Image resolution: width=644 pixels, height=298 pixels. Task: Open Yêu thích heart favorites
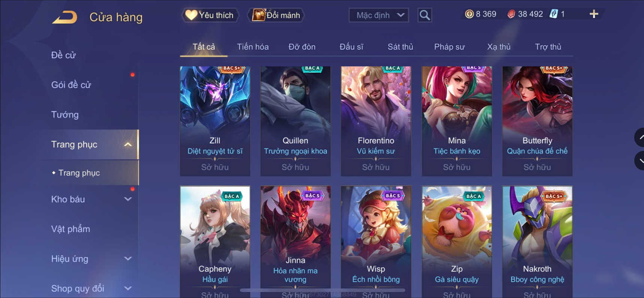click(x=210, y=15)
